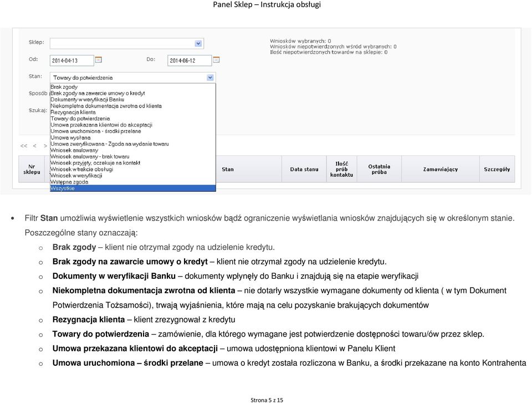Click the 'Szukaj:' field label

(38, 110)
